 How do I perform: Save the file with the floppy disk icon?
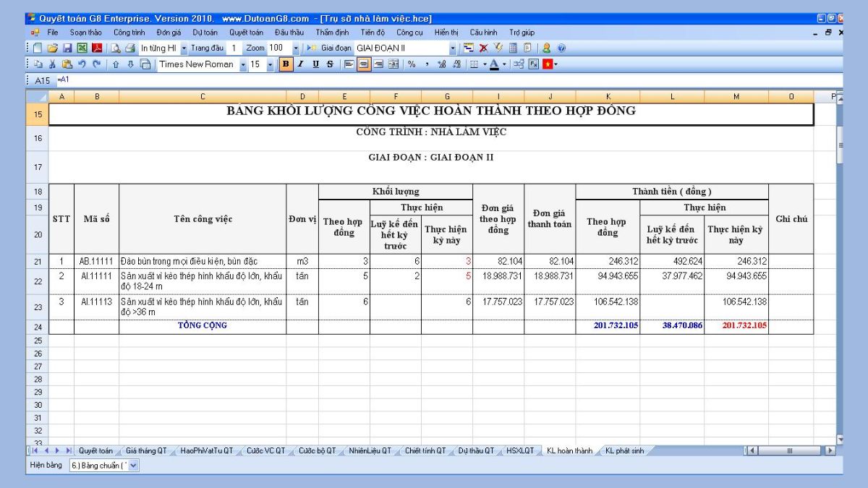[x=67, y=48]
